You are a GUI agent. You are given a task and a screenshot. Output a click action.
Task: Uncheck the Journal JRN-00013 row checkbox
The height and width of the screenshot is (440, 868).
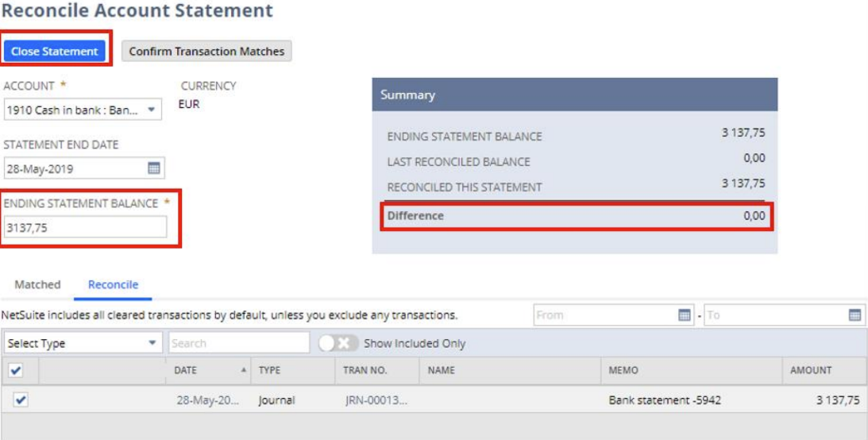(x=21, y=400)
